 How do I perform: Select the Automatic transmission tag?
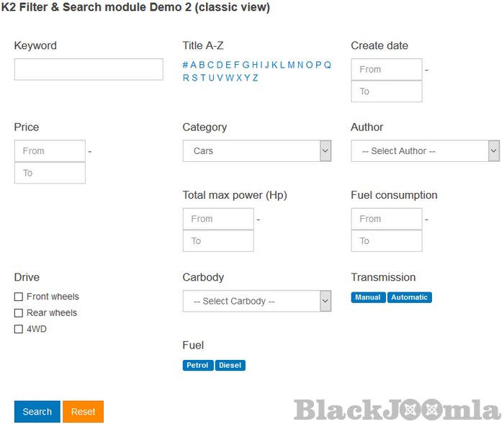[410, 297]
